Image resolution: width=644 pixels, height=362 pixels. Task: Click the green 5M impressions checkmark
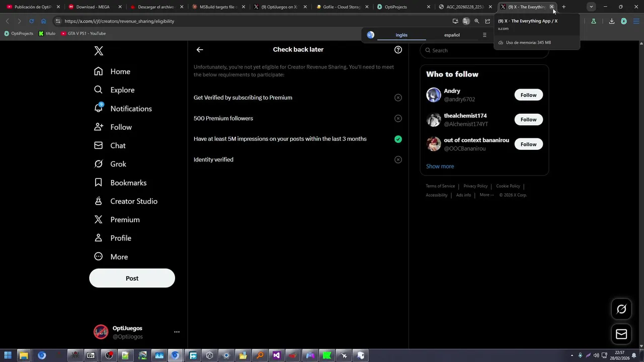pos(398,139)
